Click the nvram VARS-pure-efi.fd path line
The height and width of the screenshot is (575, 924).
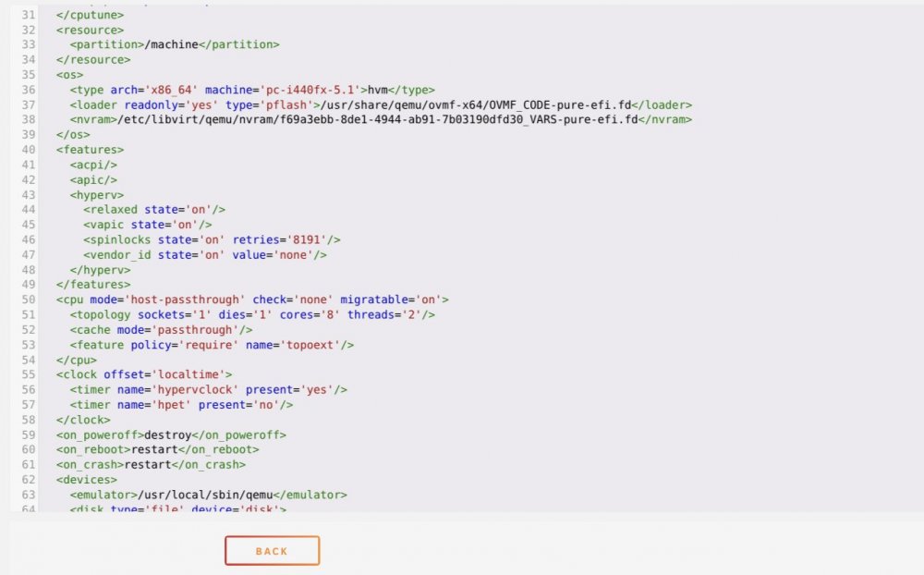pyautogui.click(x=381, y=120)
